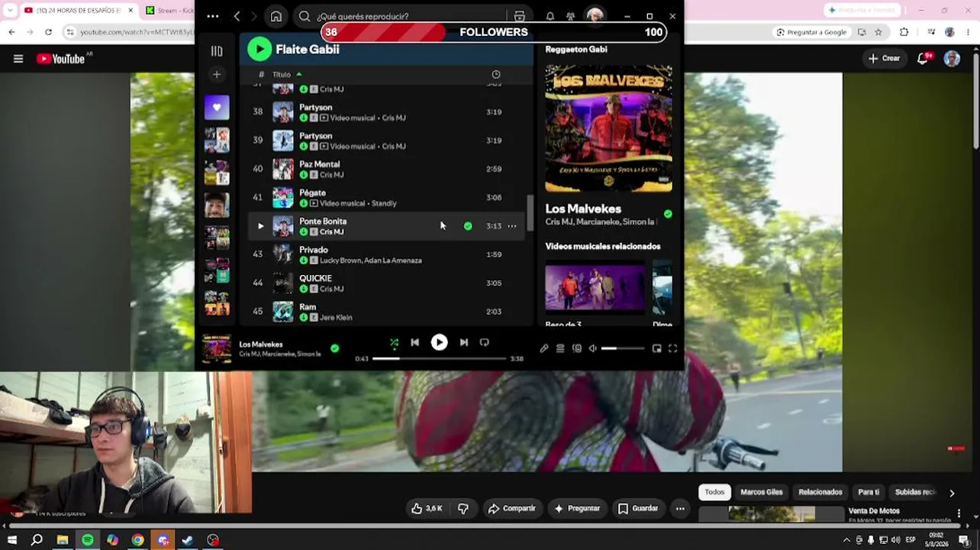The width and height of the screenshot is (980, 550).
Task: Play the Flaite Gabii playlist with green button
Action: tap(260, 49)
